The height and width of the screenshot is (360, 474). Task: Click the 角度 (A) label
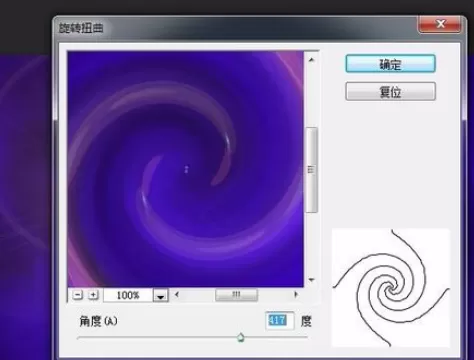tap(98, 321)
